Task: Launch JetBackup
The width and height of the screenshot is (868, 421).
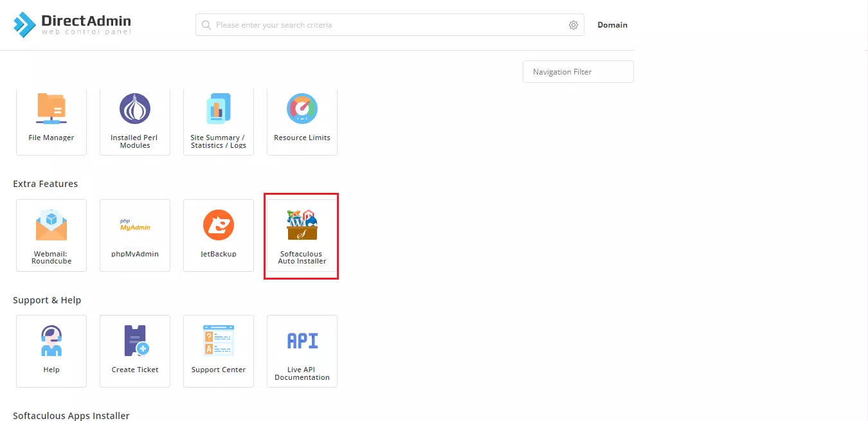Action: coord(219,235)
